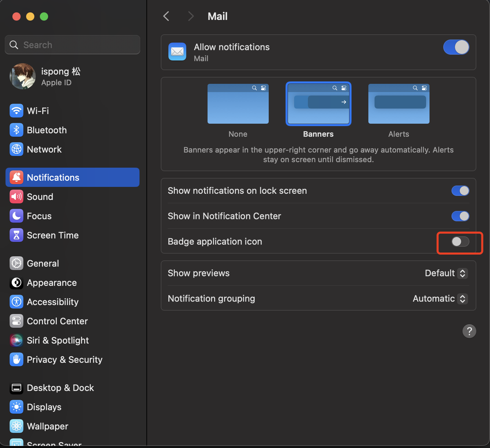Screen dimensions: 490x448
Task: Close the System Settings window
Action: coord(16,16)
